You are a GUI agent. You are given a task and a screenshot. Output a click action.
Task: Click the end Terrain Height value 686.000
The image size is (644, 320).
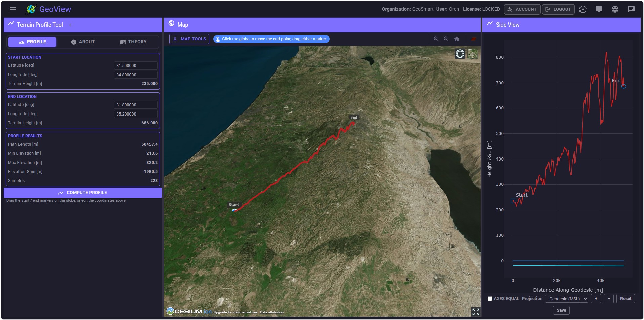click(149, 123)
